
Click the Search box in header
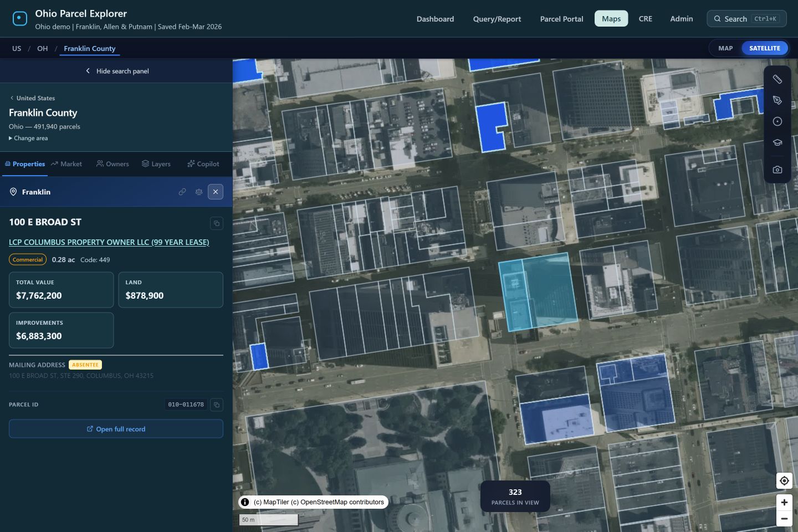[x=747, y=19]
